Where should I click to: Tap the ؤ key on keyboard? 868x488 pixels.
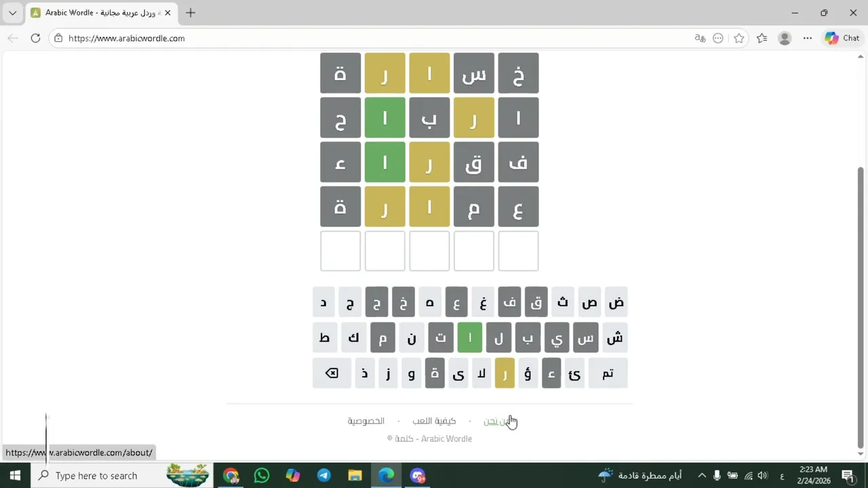[x=528, y=373]
